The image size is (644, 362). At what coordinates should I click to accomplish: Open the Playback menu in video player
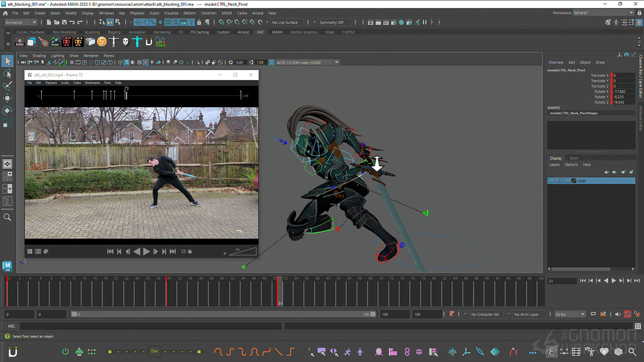coord(51,82)
